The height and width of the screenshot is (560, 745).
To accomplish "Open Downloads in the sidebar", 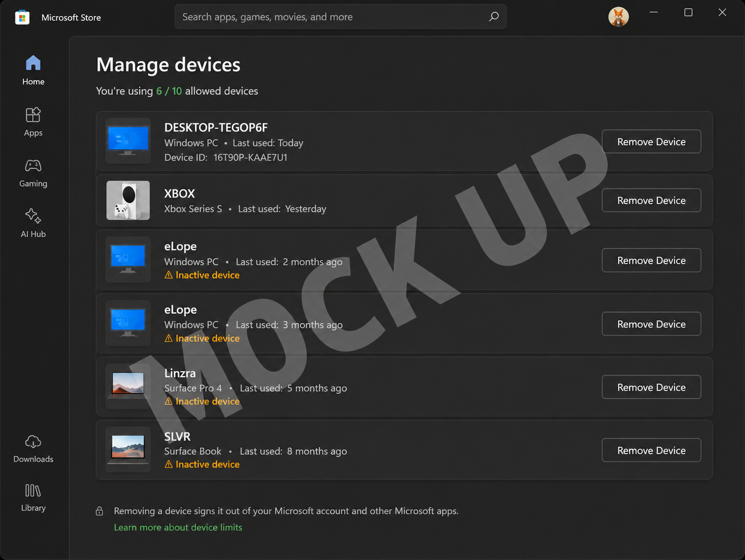I will pyautogui.click(x=33, y=449).
